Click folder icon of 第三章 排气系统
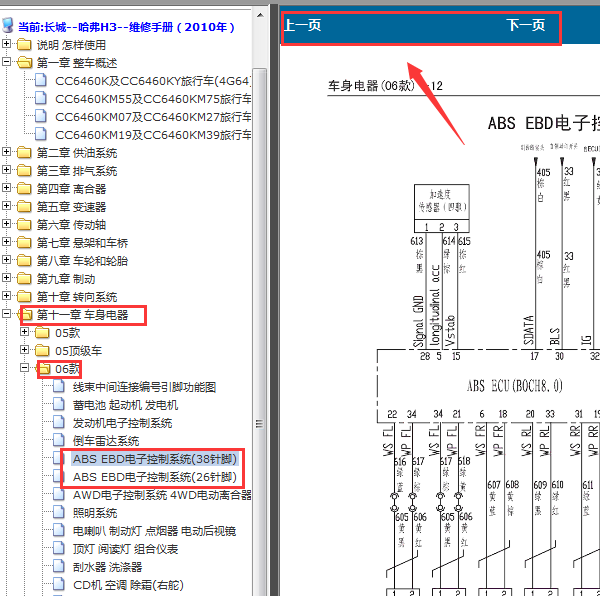Screen dimensions: 600x596 24,171
